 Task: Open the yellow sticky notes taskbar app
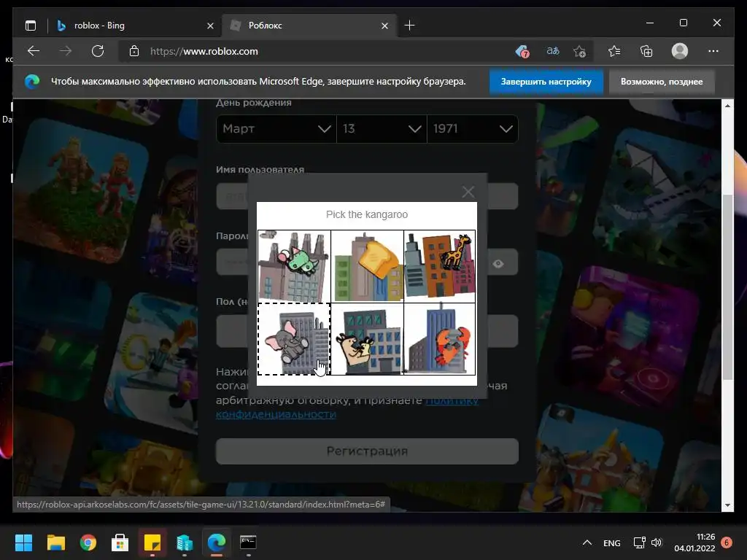coord(152,542)
